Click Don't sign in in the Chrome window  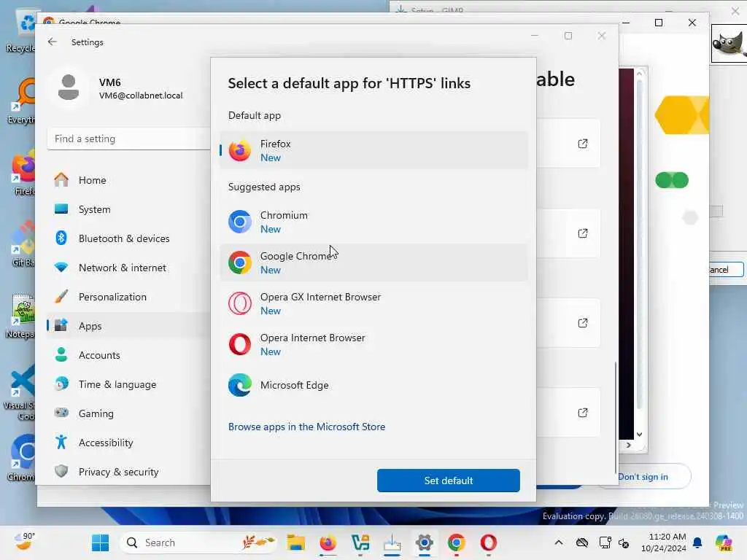pyautogui.click(x=643, y=477)
